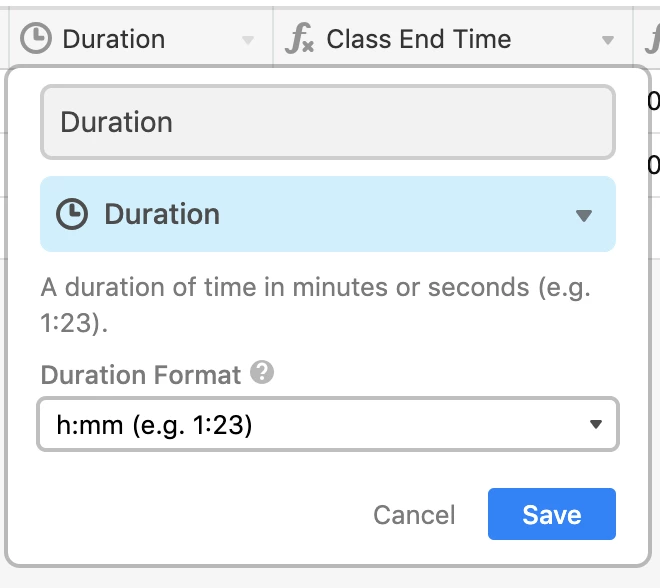Open the Class End Time column arrow menu

(607, 40)
